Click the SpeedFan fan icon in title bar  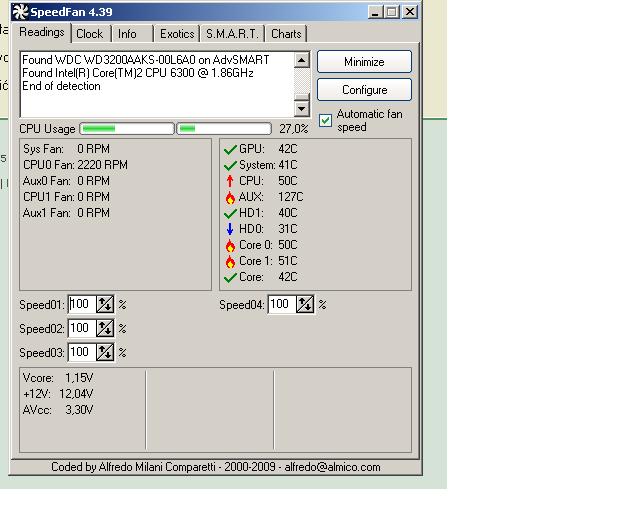20,11
